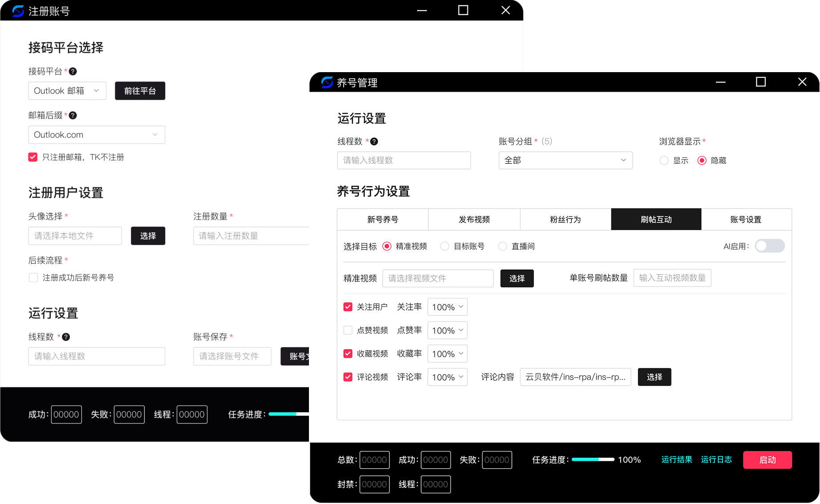Enable the 点赞视频 checkbox

point(348,330)
